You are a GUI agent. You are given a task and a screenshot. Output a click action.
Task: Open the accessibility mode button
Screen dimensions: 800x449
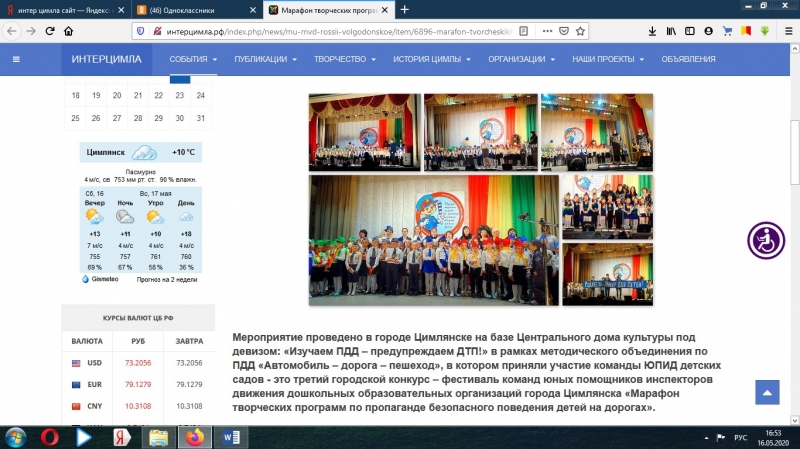766,240
